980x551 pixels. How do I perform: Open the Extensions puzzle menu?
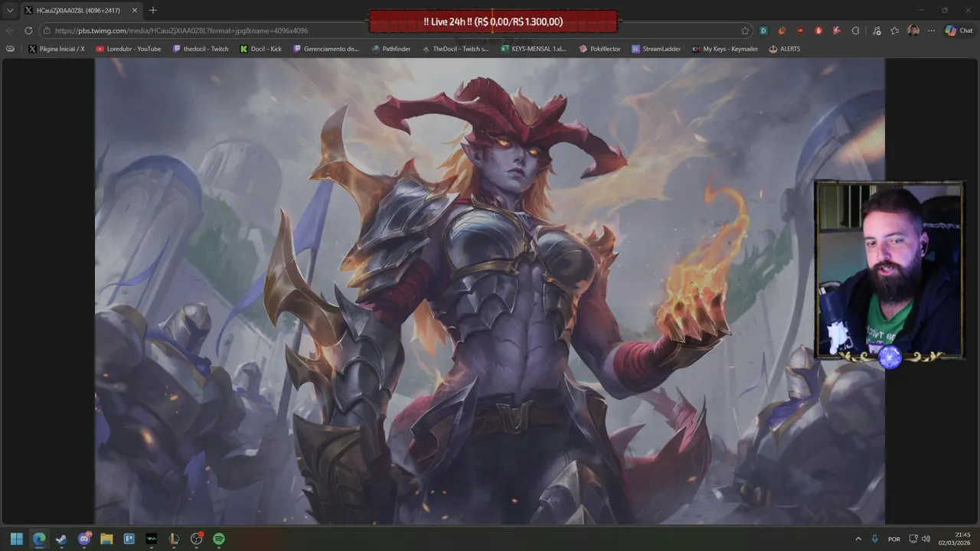(x=855, y=31)
